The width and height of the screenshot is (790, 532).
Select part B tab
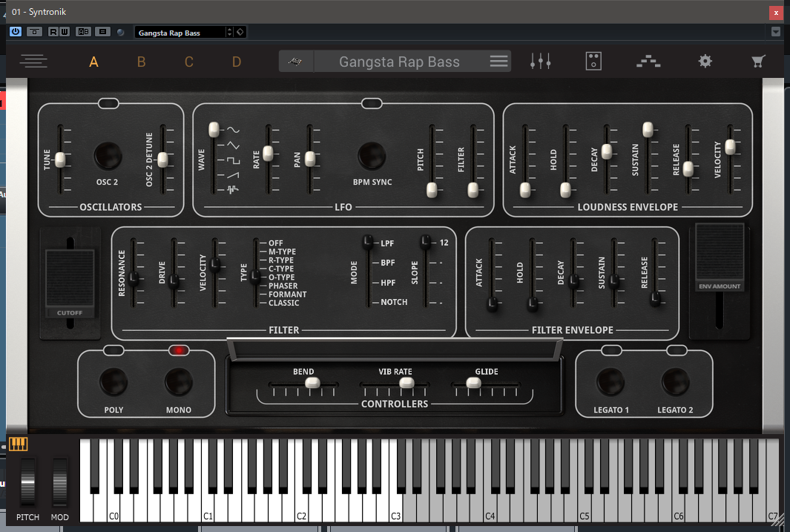coord(141,62)
